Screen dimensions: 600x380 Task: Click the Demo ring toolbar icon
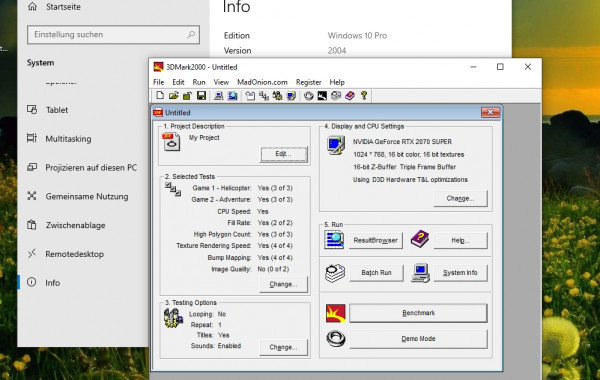308,95
